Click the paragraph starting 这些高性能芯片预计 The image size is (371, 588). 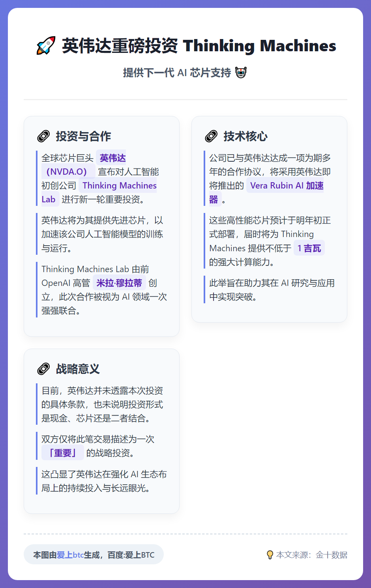[270, 241]
